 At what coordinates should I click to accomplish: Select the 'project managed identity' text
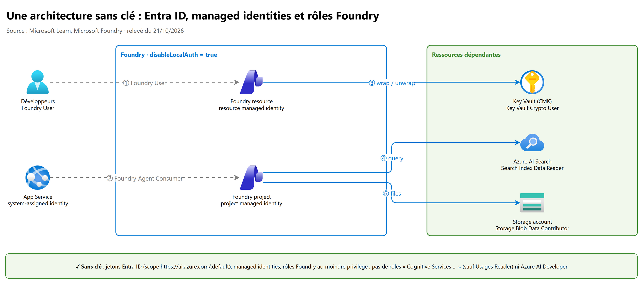(251, 203)
